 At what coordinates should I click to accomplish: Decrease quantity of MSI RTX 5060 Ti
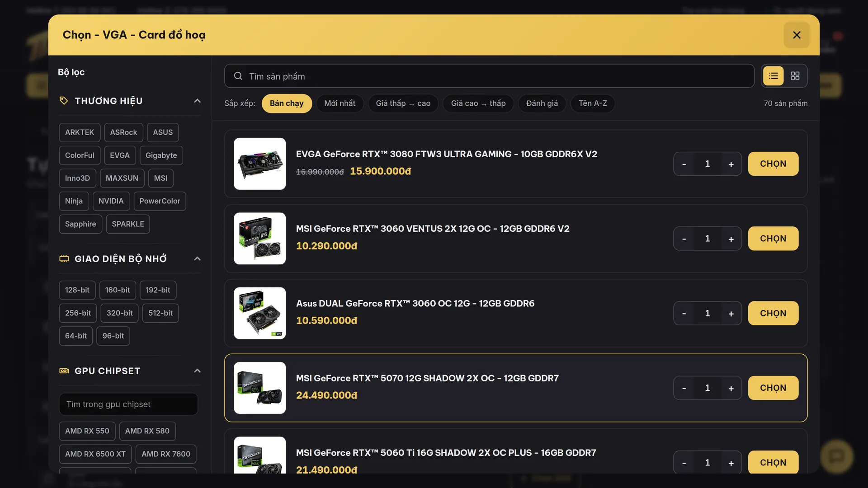coord(684,463)
